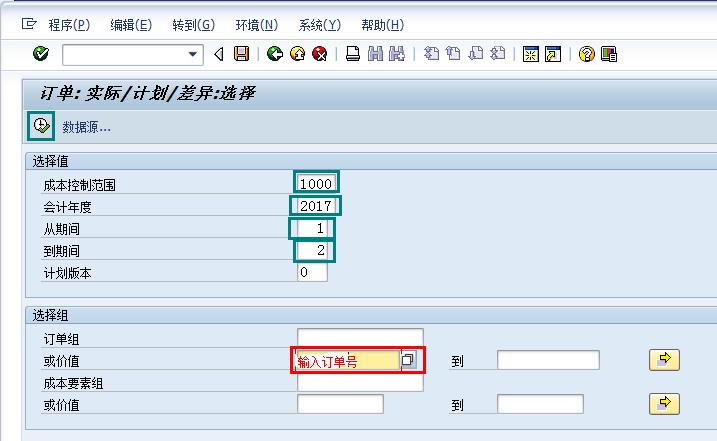The height and width of the screenshot is (441, 717).
Task: Create a new session window icon
Action: click(x=530, y=54)
